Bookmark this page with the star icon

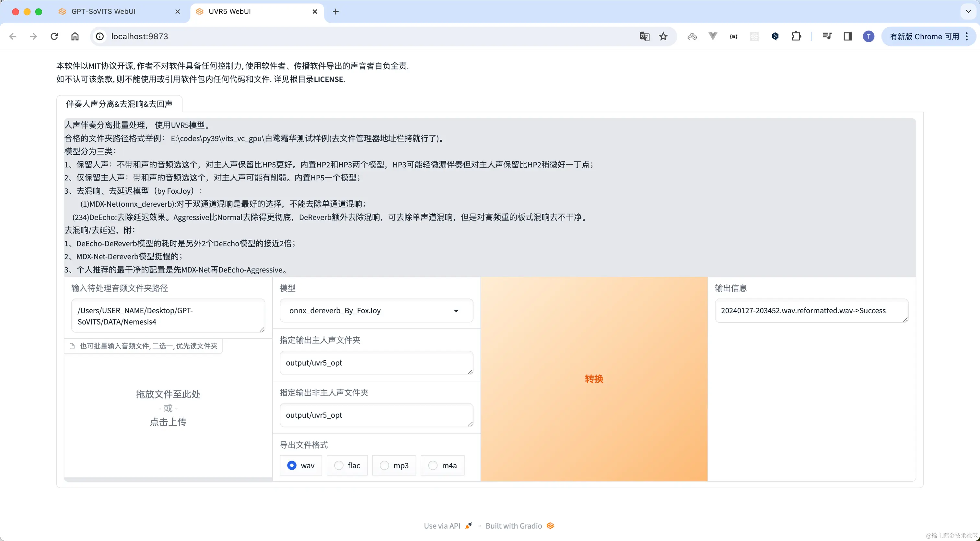(x=663, y=37)
